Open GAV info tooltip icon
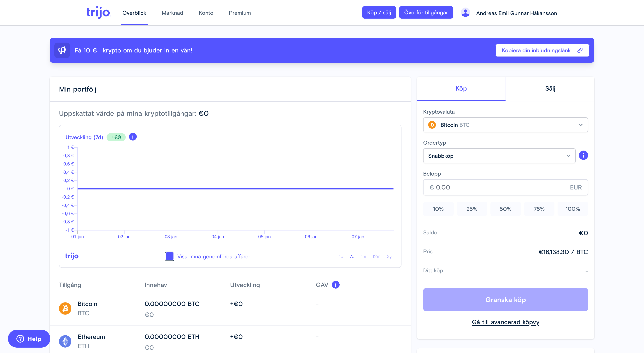 (336, 285)
